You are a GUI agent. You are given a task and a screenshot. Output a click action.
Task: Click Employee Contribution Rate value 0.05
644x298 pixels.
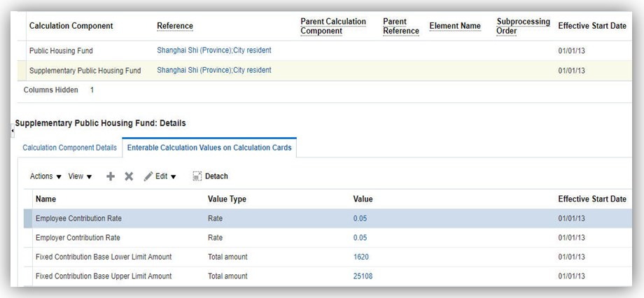coord(360,218)
